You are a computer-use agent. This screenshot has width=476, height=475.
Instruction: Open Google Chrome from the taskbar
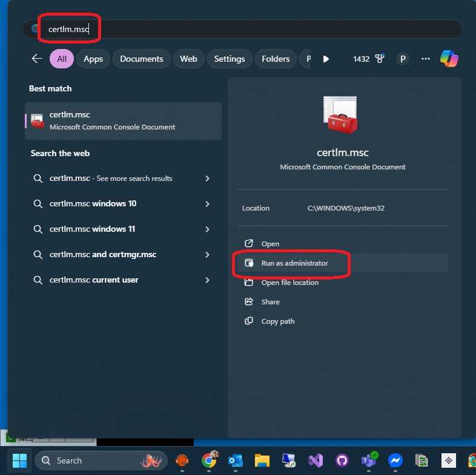(209, 460)
